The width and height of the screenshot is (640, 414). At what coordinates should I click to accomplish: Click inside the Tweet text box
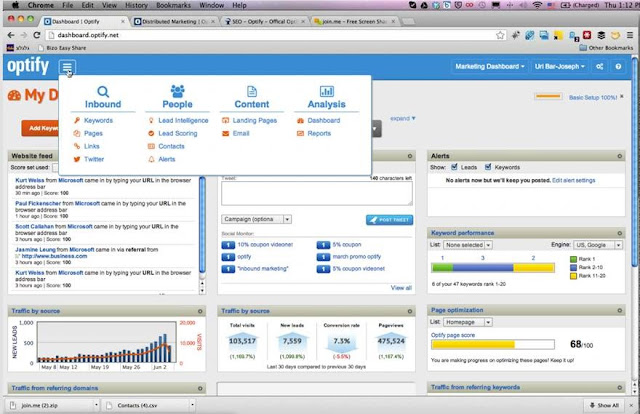[x=317, y=193]
